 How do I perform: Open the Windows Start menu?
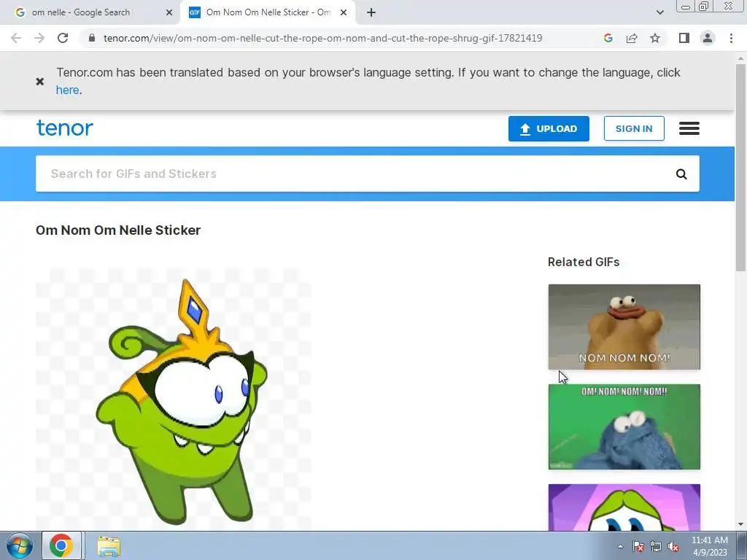pos(19,545)
